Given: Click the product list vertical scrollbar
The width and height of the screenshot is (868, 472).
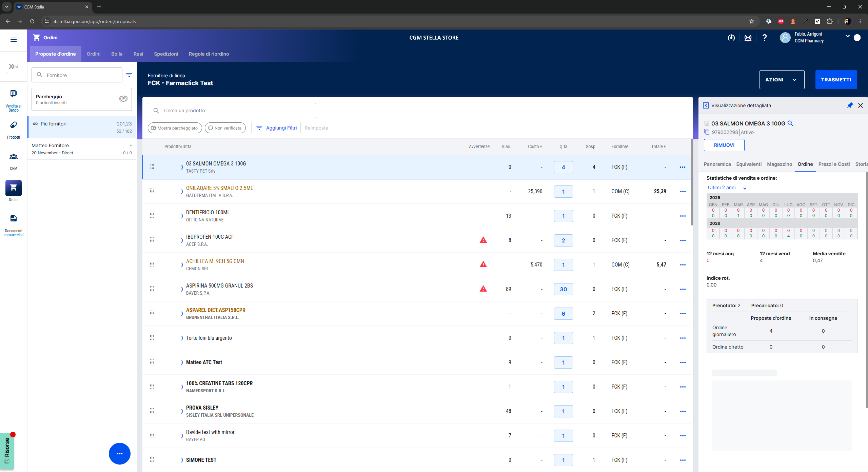Looking at the screenshot, I should [692, 182].
